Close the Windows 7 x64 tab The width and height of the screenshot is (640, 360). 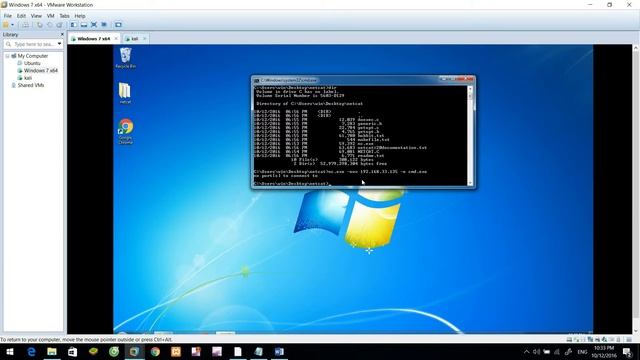tap(116, 38)
